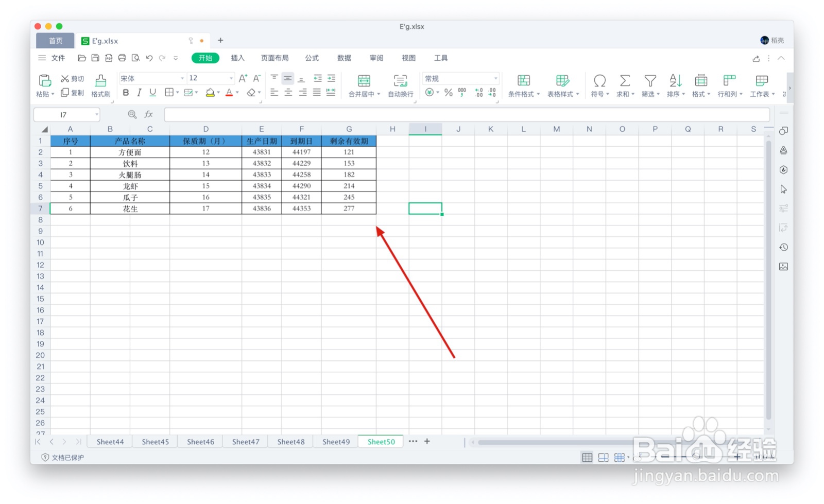Click the percent style icon

click(x=449, y=93)
